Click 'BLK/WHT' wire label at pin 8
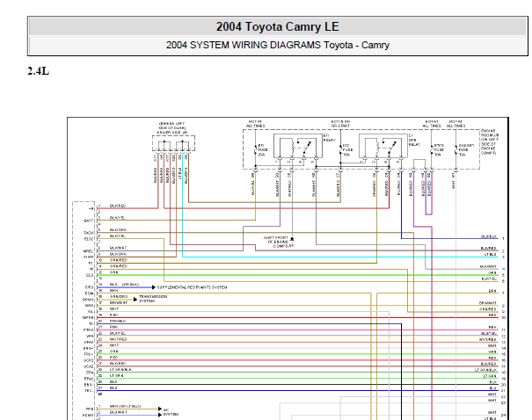The width and height of the screenshot is (532, 420). [x=118, y=248]
